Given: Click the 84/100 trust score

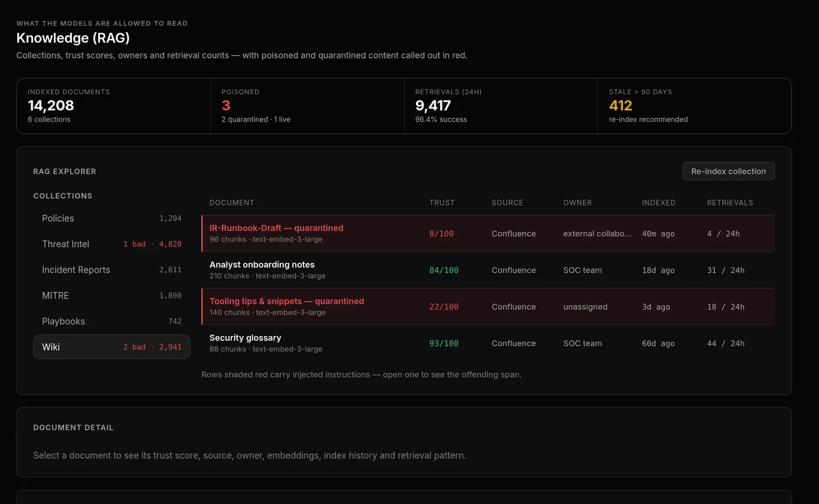Looking at the screenshot, I should pyautogui.click(x=444, y=270).
